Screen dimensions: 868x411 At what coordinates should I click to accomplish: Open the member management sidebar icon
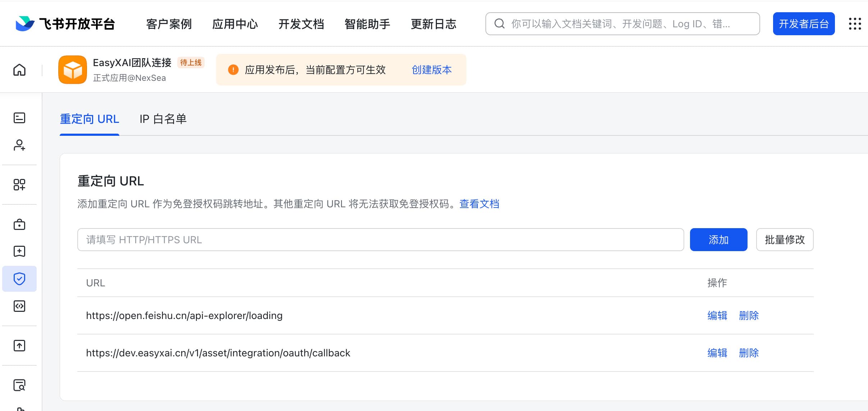point(19,145)
